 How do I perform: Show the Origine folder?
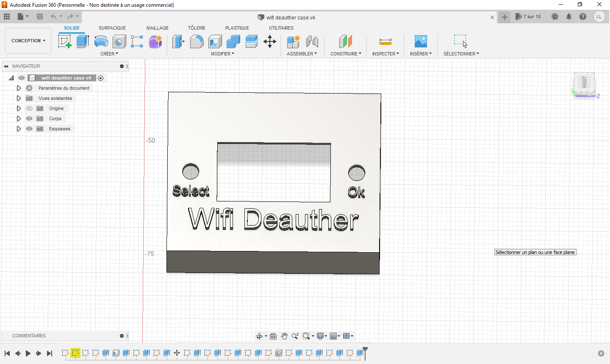coord(29,108)
